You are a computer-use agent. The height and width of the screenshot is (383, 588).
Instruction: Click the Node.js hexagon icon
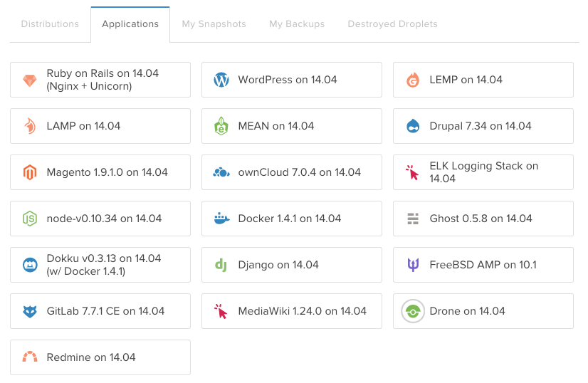point(30,219)
